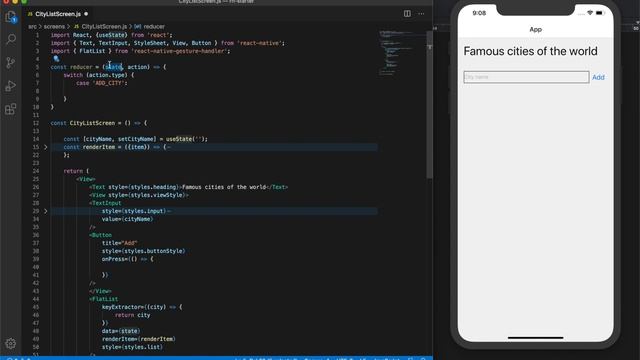Click line number 8 in the gutter

click(x=37, y=91)
